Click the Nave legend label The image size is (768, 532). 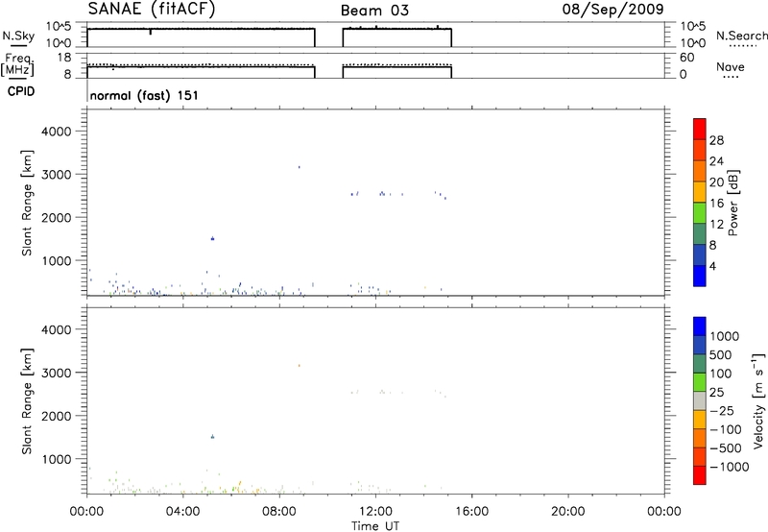[731, 66]
